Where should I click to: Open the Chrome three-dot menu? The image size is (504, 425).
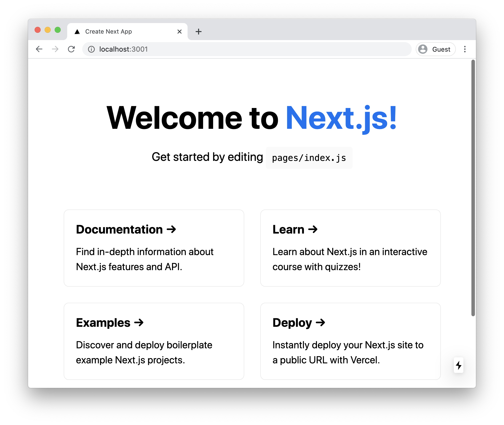465,49
